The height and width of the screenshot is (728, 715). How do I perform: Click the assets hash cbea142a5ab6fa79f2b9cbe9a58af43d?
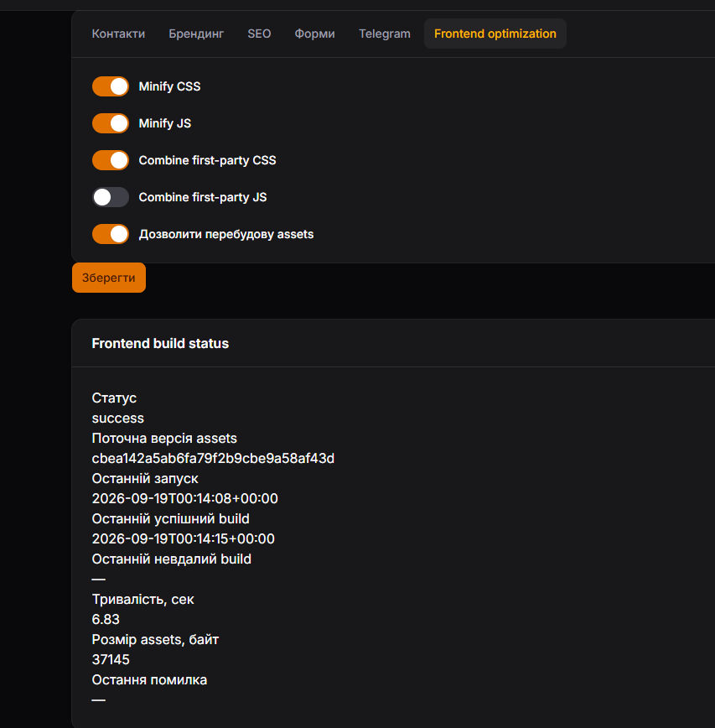(213, 458)
